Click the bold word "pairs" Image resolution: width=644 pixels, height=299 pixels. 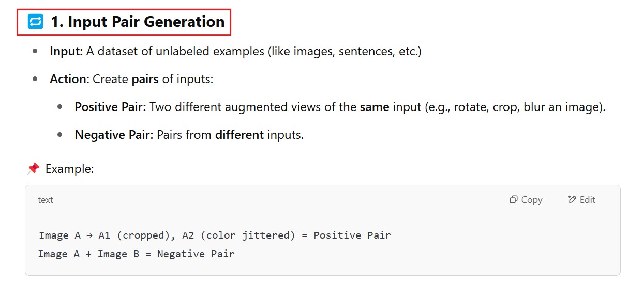145,80
